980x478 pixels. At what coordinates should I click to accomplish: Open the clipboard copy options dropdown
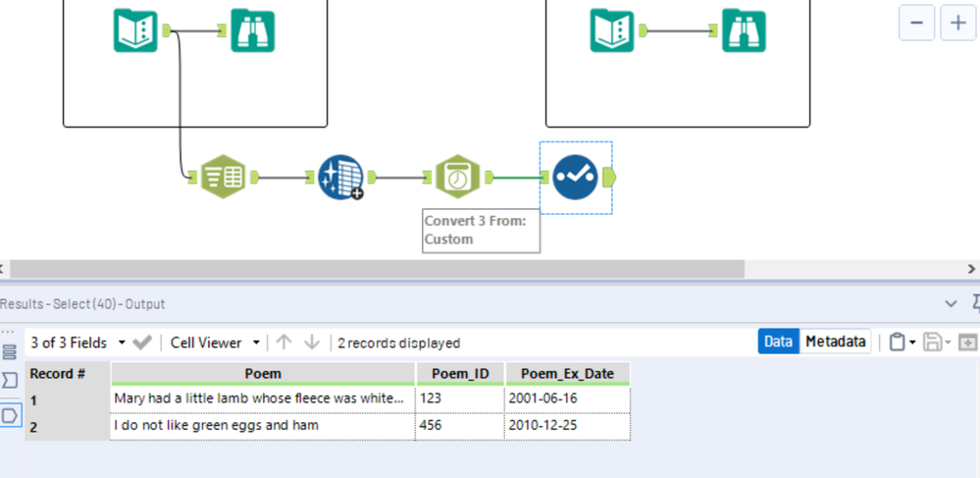click(x=913, y=343)
